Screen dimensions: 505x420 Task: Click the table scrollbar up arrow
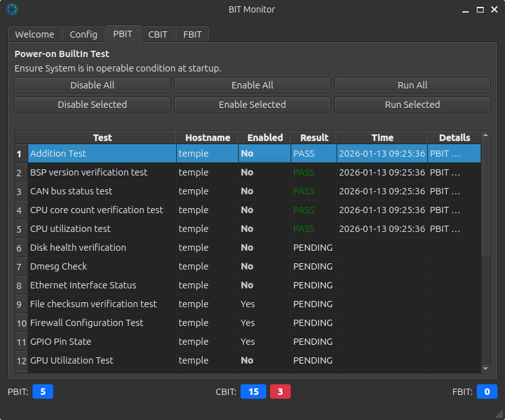(486, 135)
